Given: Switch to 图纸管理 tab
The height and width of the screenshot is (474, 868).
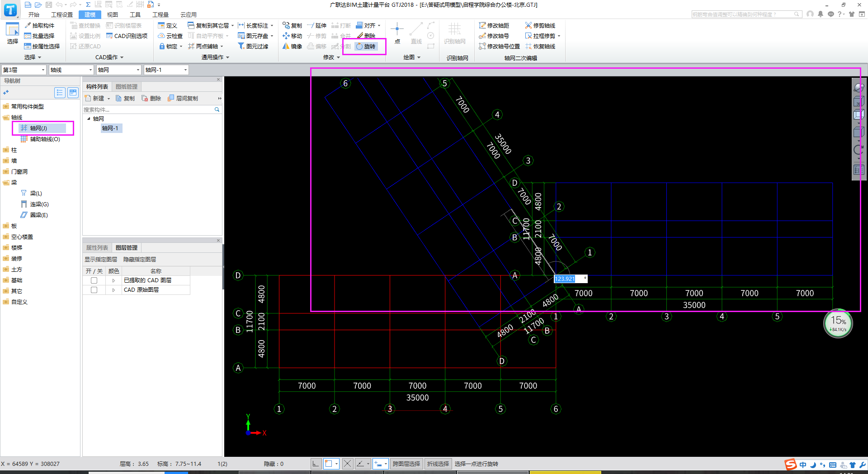Looking at the screenshot, I should click(127, 86).
